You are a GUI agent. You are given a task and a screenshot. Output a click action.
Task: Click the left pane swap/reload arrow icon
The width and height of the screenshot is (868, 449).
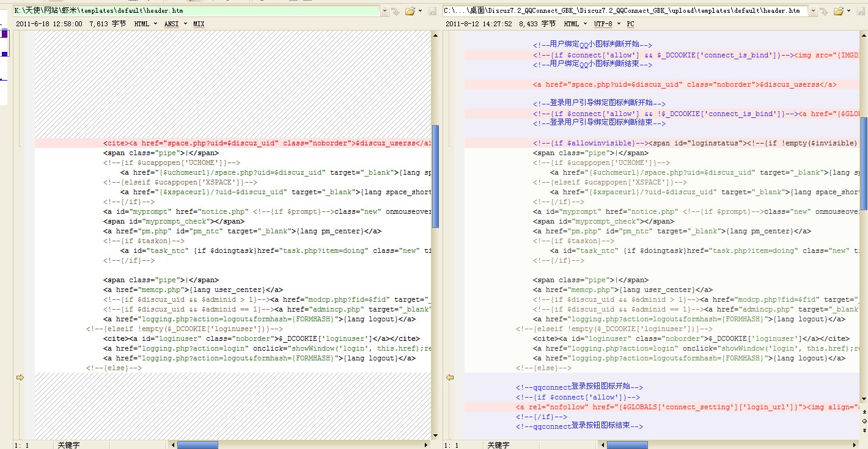pyautogui.click(x=395, y=11)
